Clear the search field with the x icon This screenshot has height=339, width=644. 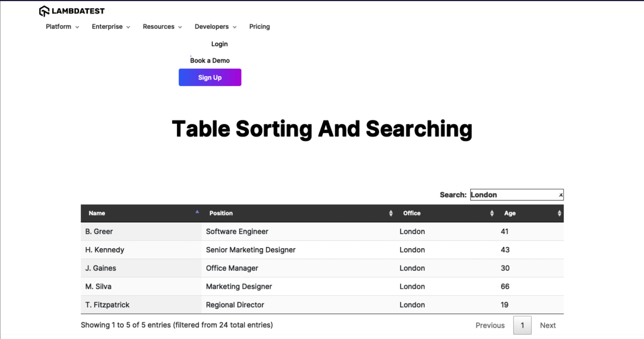(560, 195)
